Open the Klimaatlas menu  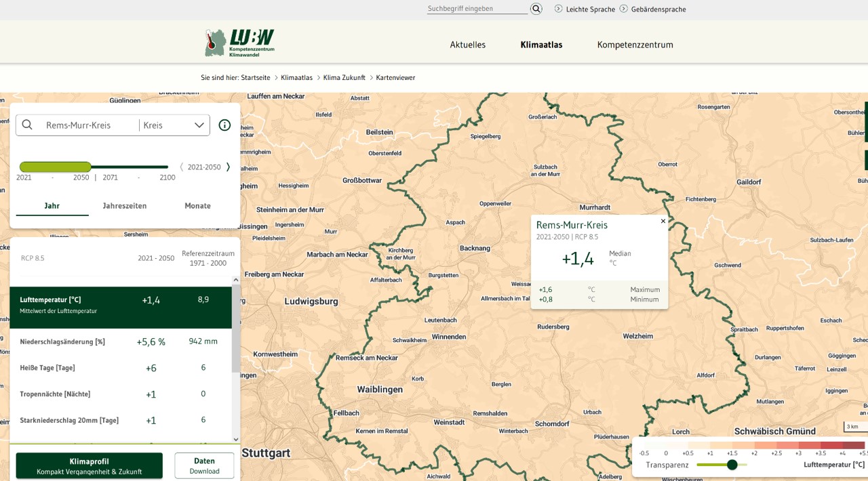541,45
